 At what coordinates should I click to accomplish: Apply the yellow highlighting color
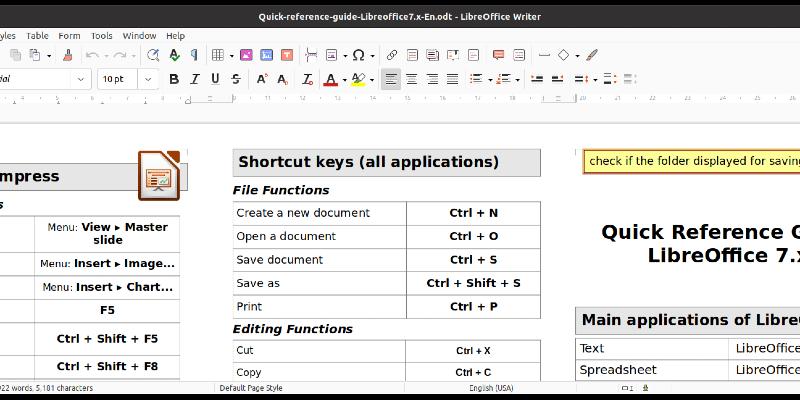358,79
